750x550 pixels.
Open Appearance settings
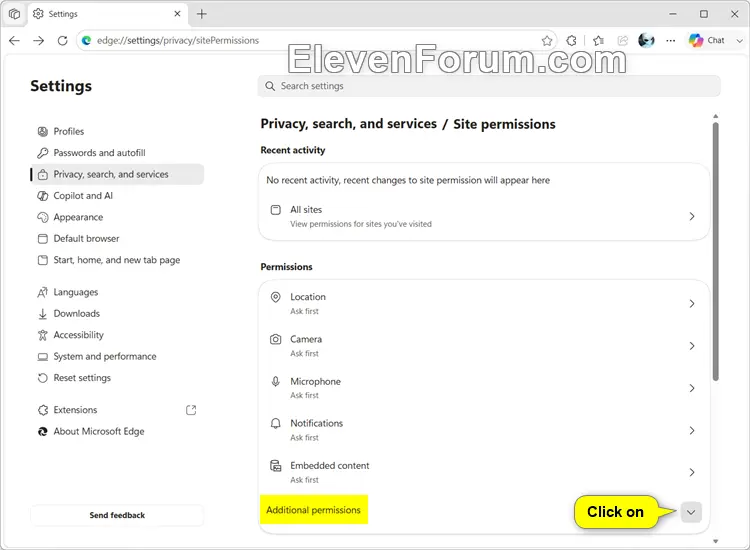pos(117,217)
